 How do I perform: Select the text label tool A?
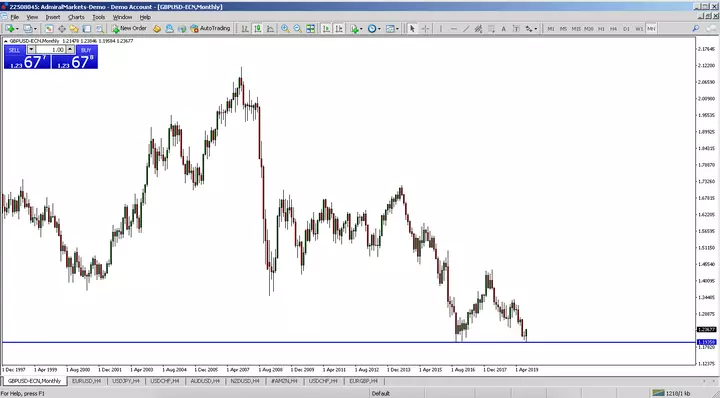pyautogui.click(x=503, y=28)
